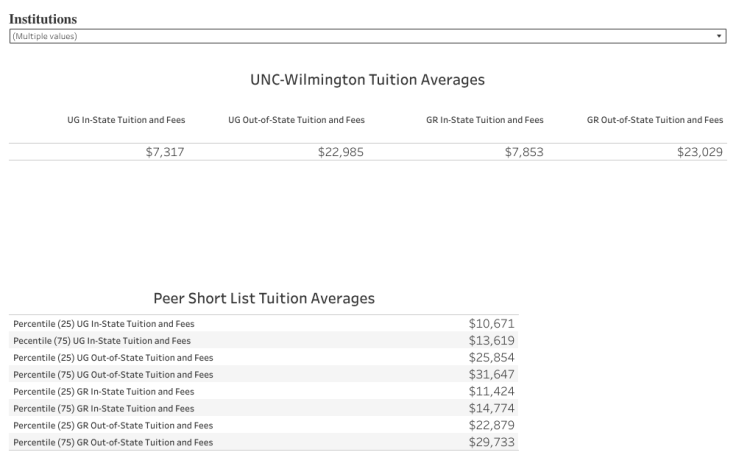Click the UNC-Wilmington Tuition Averages title
The height and width of the screenshot is (454, 736).
coord(367,78)
